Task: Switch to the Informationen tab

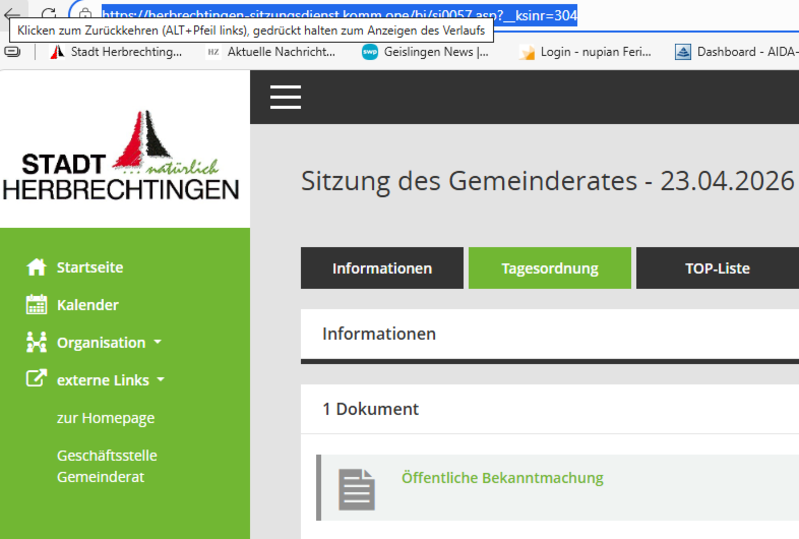Action: pos(382,268)
